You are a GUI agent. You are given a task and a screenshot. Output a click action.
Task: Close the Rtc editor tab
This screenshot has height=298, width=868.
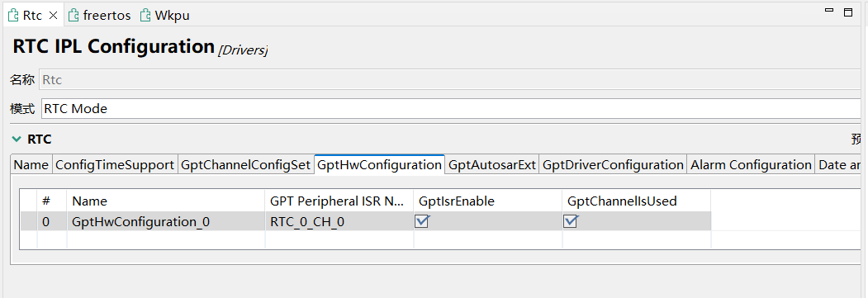(53, 16)
